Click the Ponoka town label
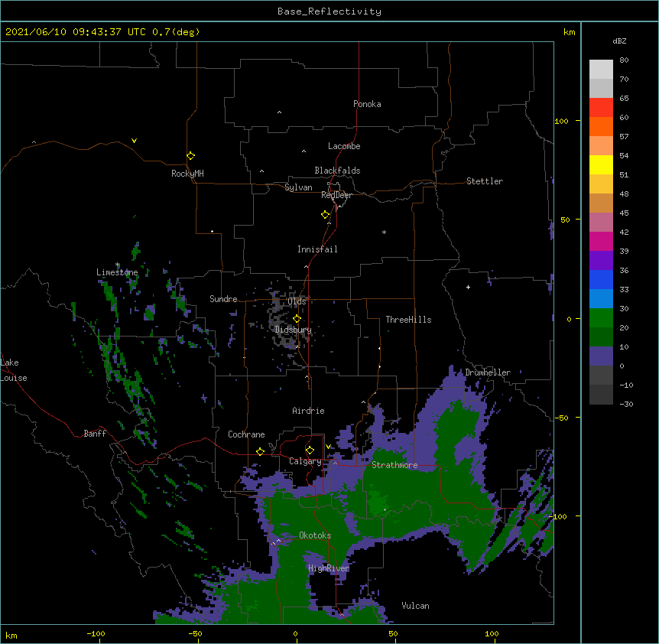Viewport: 659px width, 644px height. [367, 104]
